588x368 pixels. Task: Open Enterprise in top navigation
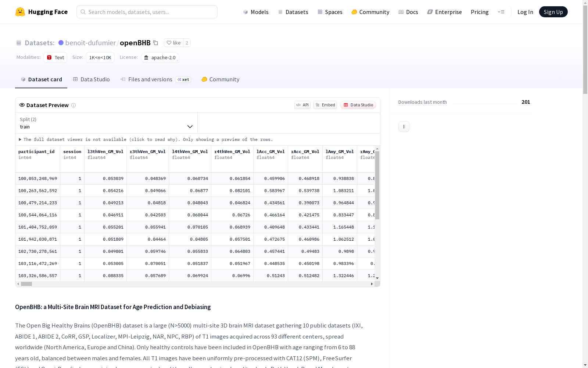pyautogui.click(x=445, y=12)
